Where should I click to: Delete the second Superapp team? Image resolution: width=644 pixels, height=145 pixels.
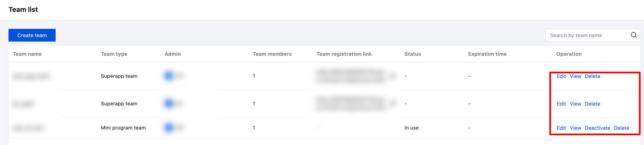(x=592, y=104)
